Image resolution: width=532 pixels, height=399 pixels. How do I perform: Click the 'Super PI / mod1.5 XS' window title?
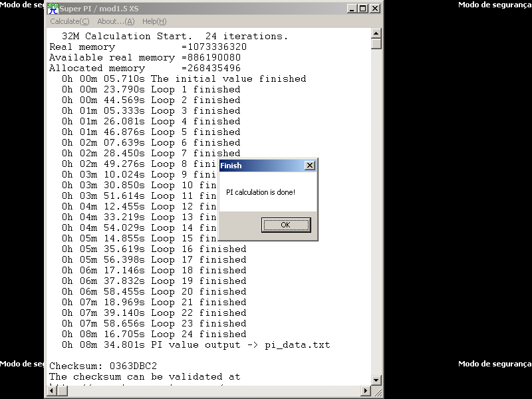[99, 9]
